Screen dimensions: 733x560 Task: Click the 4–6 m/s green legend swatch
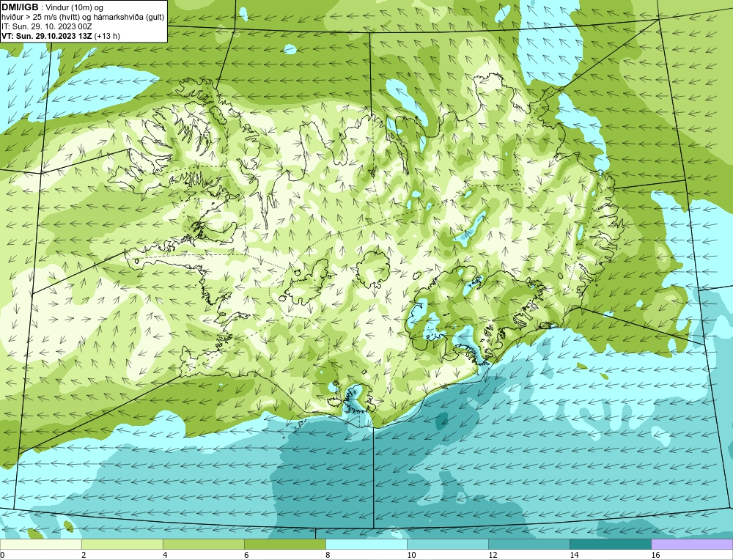click(x=203, y=545)
